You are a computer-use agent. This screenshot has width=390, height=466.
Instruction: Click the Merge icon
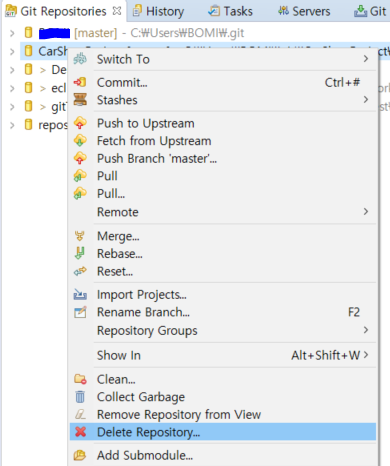pos(80,236)
